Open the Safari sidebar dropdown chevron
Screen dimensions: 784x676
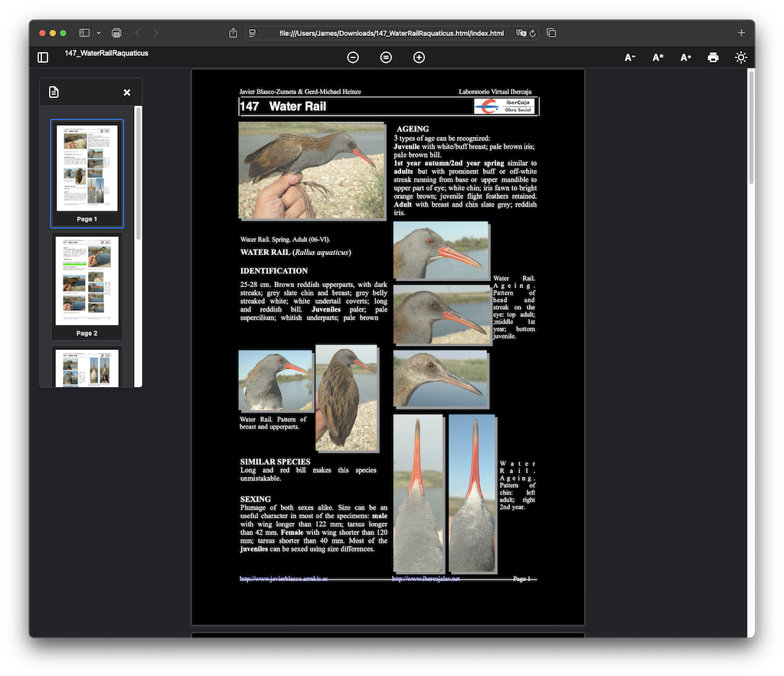(99, 33)
